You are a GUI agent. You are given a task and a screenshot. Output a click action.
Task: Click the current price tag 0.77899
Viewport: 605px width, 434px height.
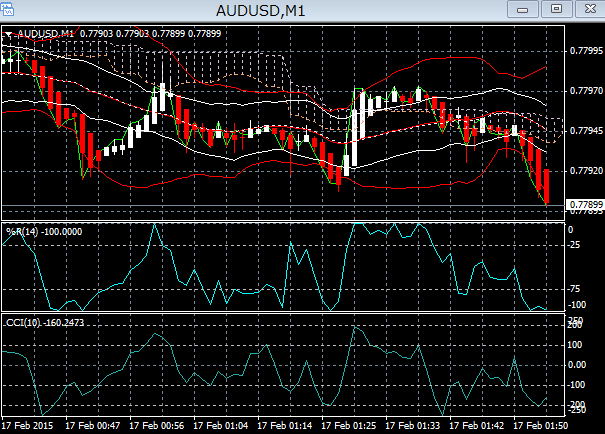point(584,205)
